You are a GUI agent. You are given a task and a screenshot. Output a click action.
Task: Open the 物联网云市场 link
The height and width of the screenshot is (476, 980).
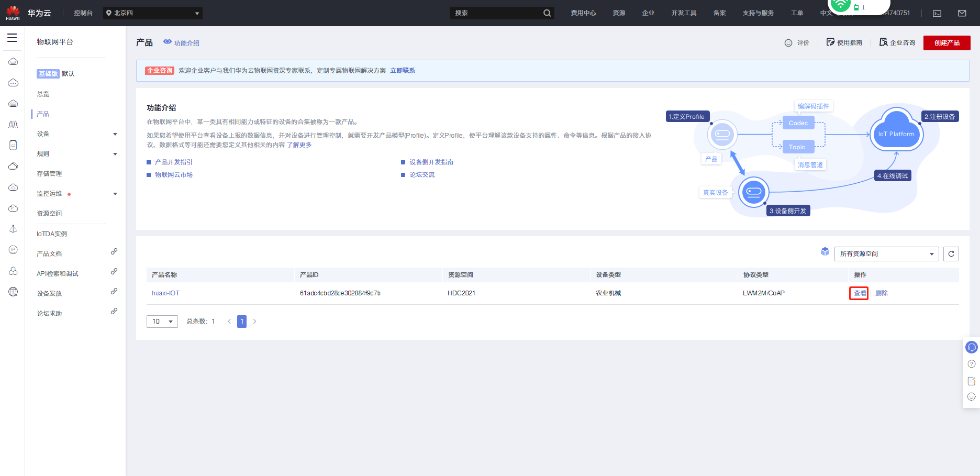click(174, 175)
